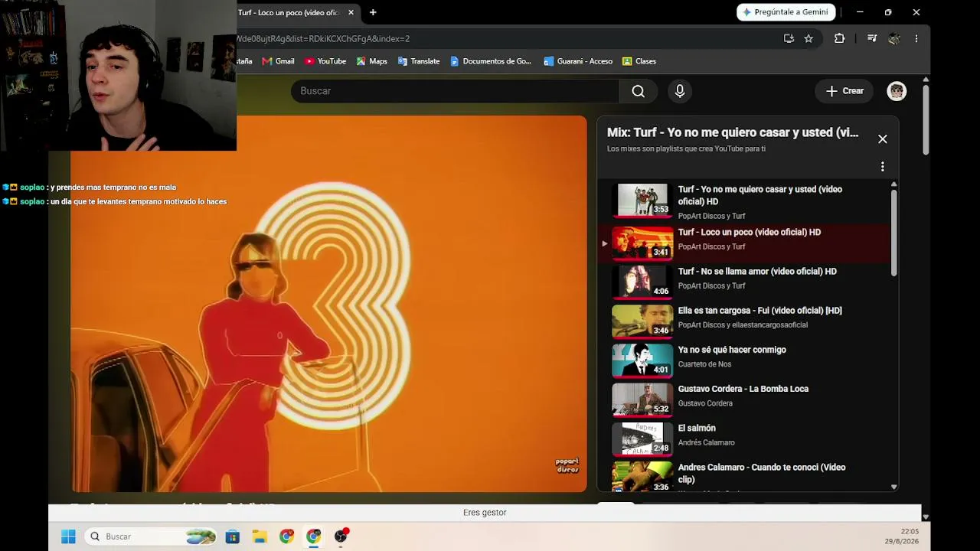
Task: Open the YouTube account avatar menu
Action: pos(897,91)
